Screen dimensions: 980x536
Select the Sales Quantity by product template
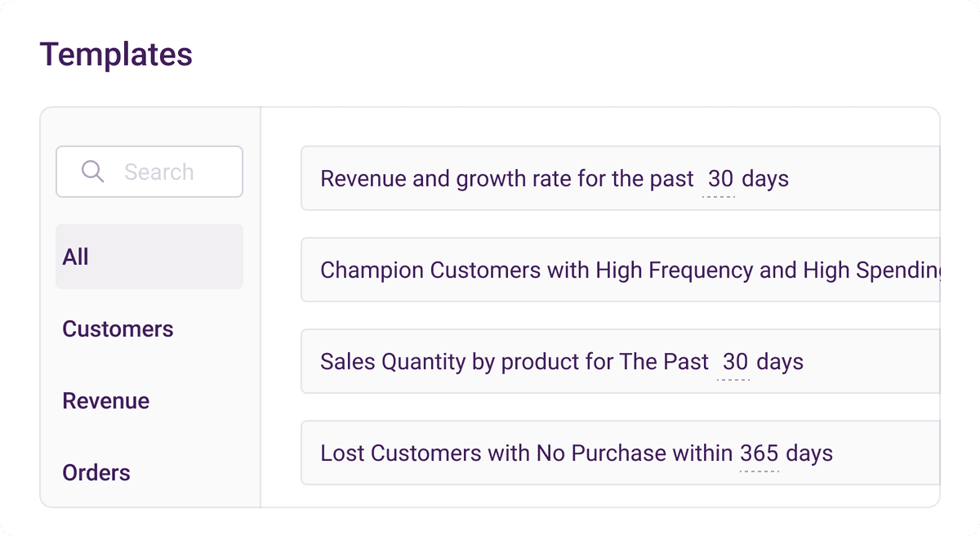click(x=514, y=362)
